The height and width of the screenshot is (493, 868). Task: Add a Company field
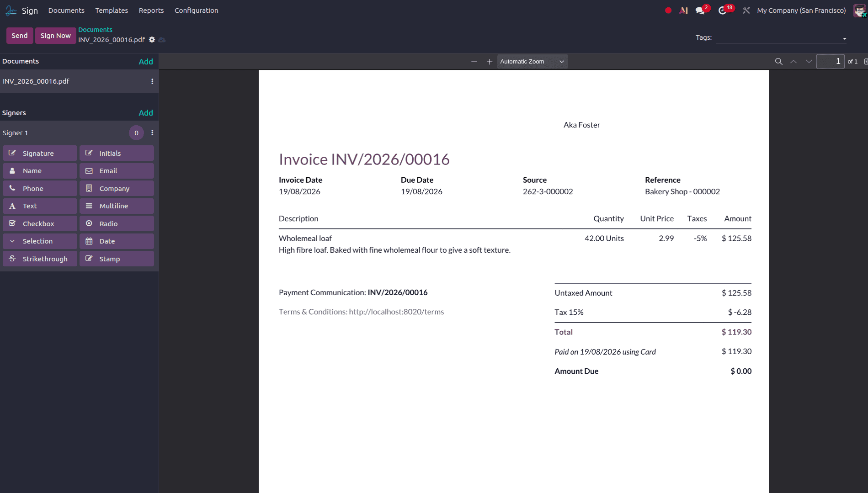pyautogui.click(x=117, y=188)
